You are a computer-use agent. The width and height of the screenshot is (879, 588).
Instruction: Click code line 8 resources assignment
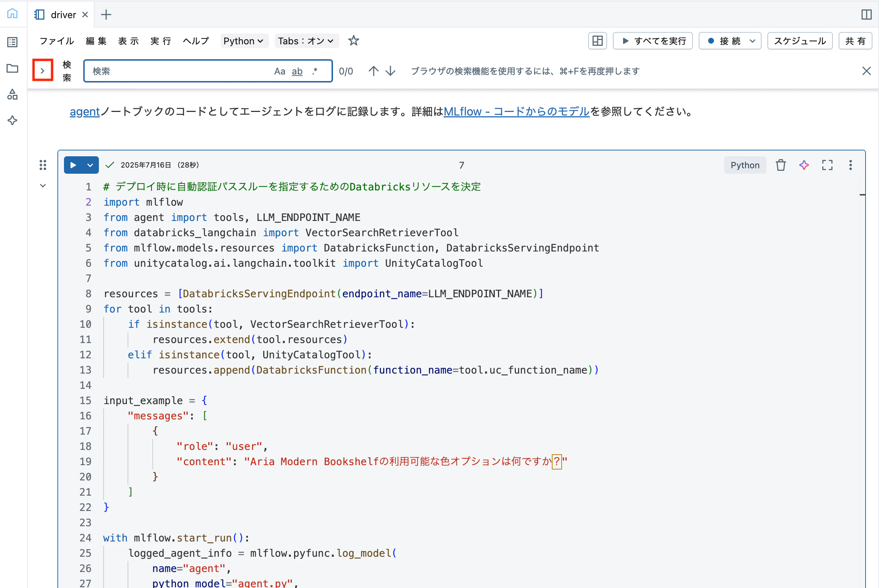[323, 294]
